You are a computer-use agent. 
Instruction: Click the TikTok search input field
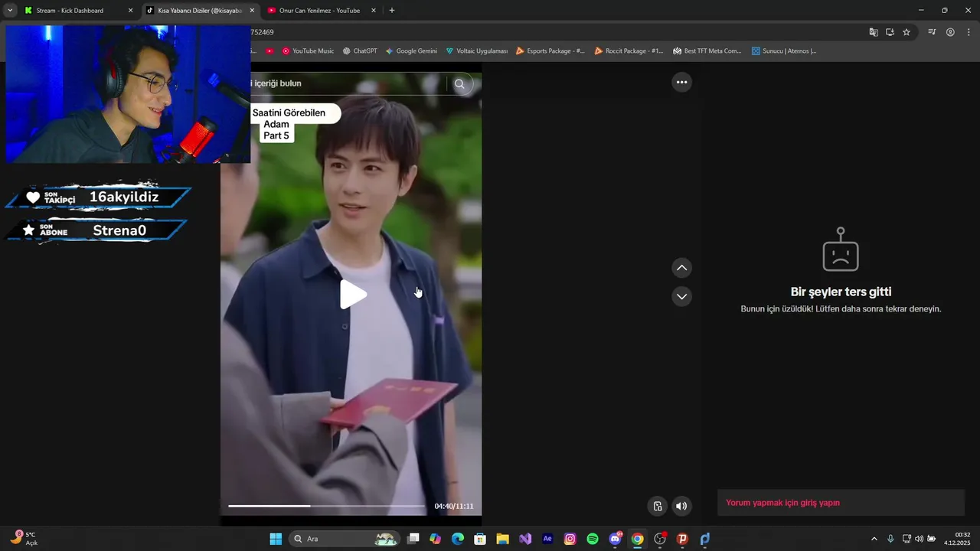tap(348, 83)
